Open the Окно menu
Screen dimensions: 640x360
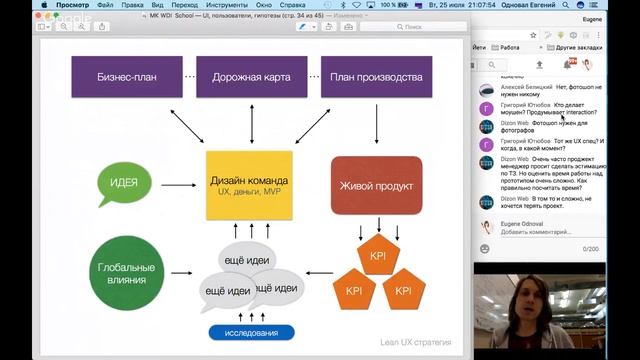click(264, 5)
